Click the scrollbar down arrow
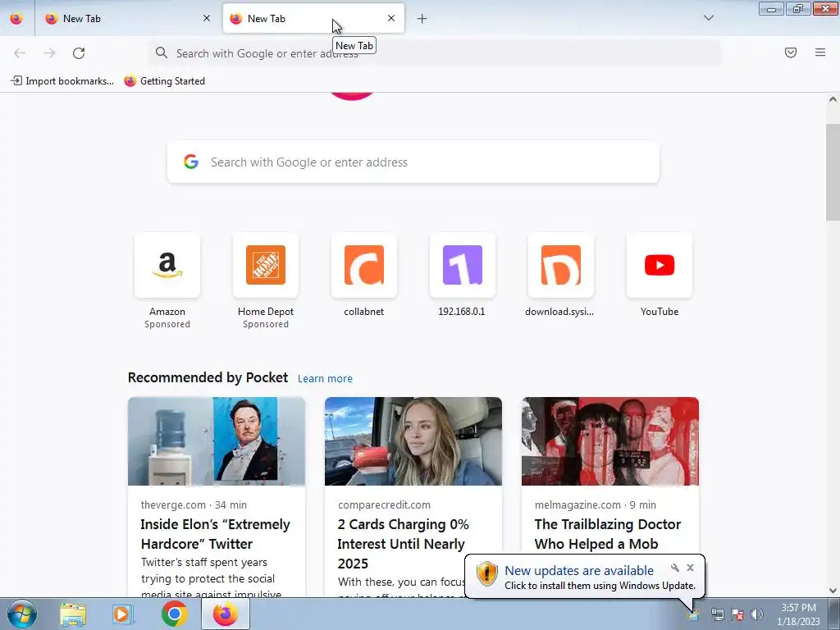Screen dimensions: 840x630 pos(833,591)
